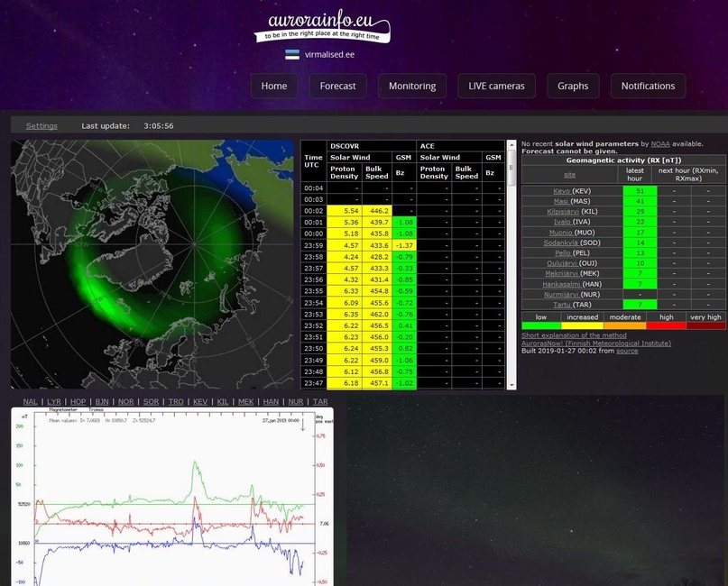
Task: Select the KIL magnetometer tab
Action: [223, 402]
